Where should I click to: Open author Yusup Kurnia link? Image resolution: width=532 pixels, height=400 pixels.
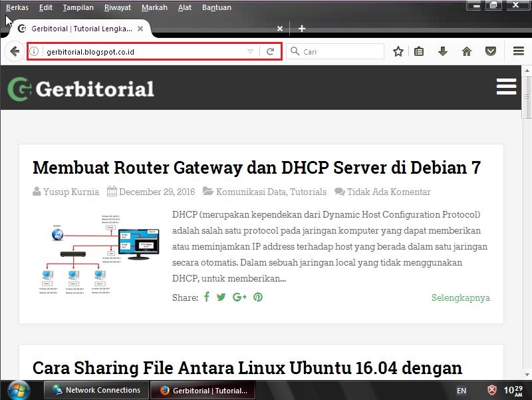click(x=71, y=192)
